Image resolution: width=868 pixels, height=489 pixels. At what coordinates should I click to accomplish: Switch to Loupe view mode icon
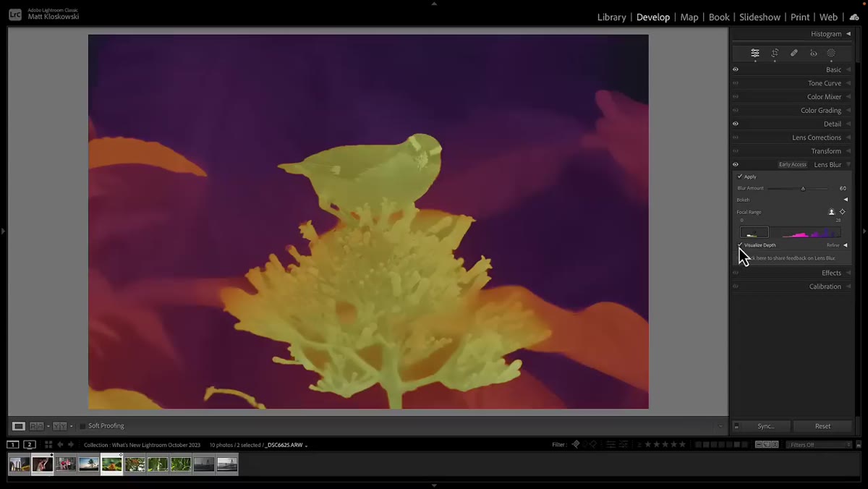[x=19, y=426]
